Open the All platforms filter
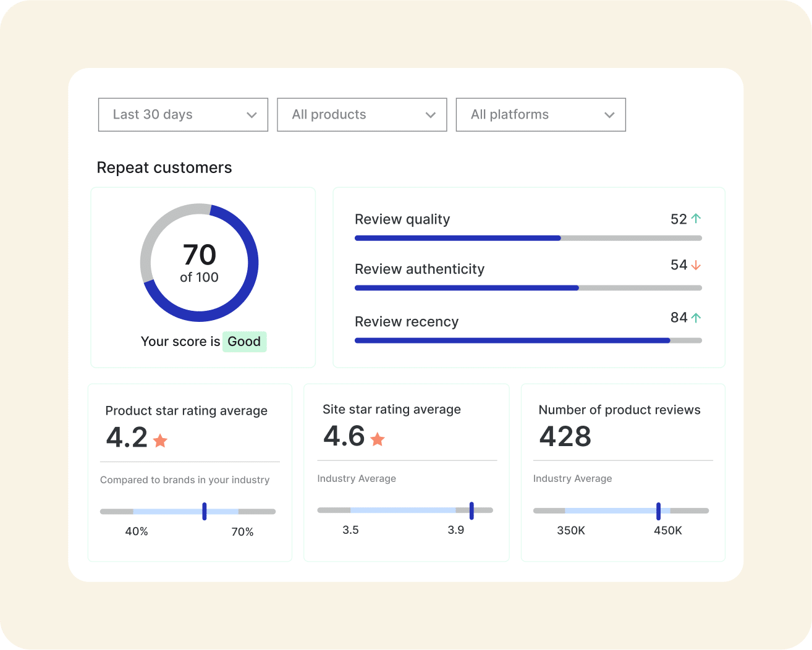The height and width of the screenshot is (650, 812). (x=540, y=115)
